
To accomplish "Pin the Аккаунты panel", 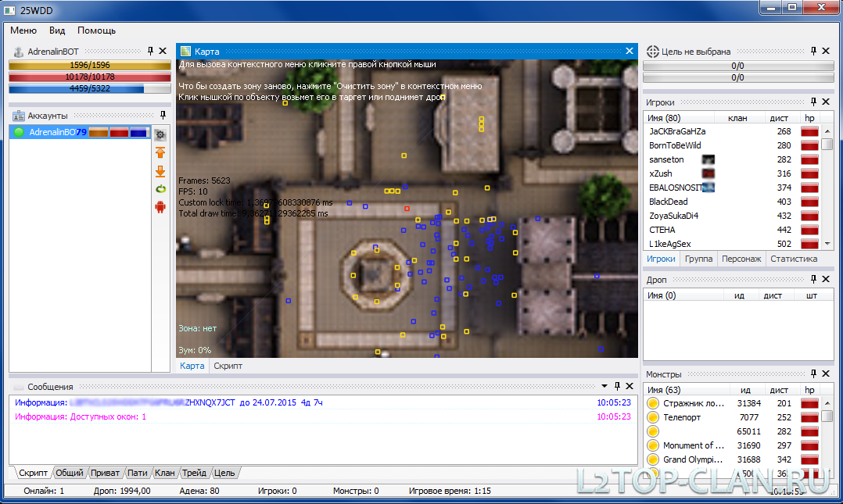I will pyautogui.click(x=163, y=115).
